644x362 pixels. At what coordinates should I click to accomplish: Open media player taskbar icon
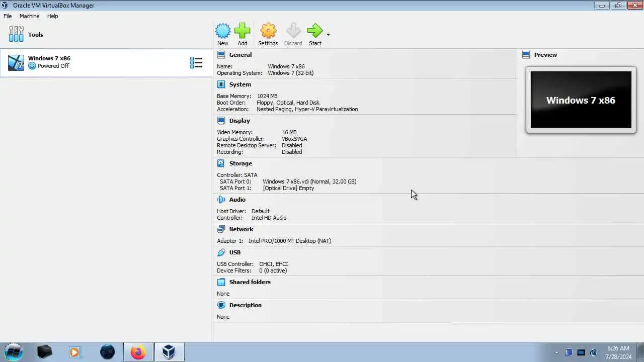point(75,352)
